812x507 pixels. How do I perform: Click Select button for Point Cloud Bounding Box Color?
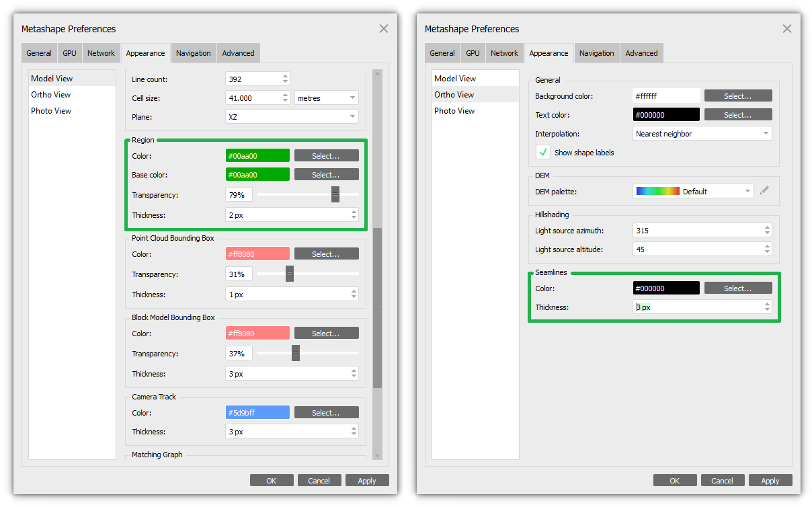click(326, 254)
